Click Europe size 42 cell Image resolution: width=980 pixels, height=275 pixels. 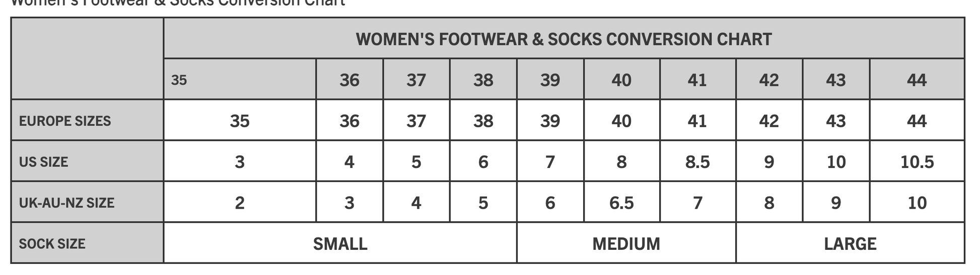pos(769,121)
